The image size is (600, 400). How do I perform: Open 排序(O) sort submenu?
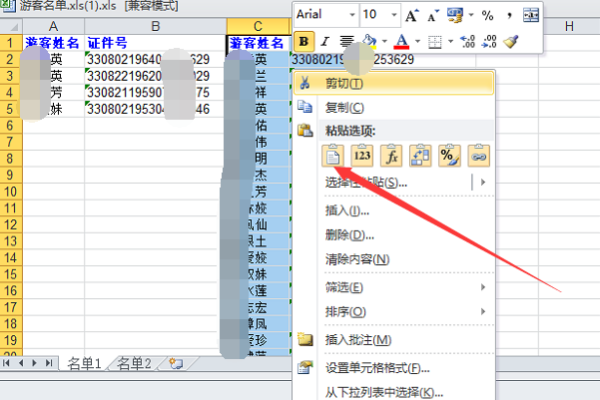tap(393, 312)
